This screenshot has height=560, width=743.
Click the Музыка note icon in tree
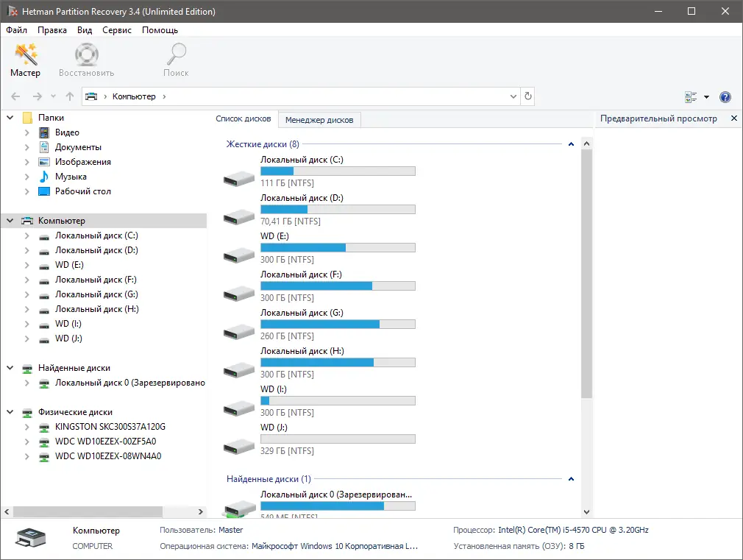pyautogui.click(x=44, y=177)
